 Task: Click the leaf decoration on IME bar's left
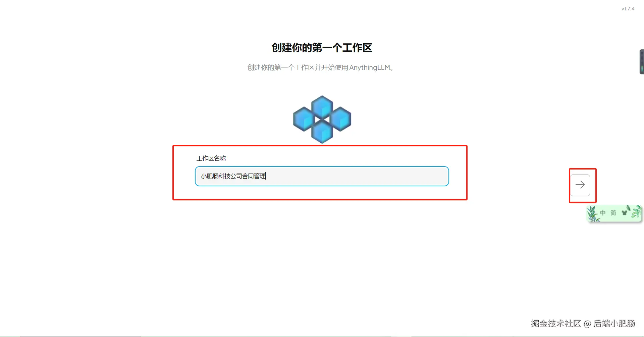point(593,214)
